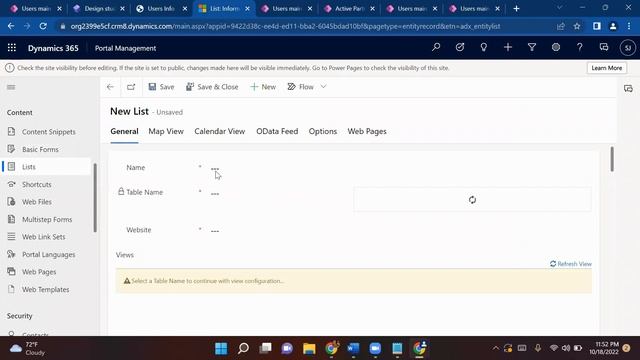Open Basic Forms in the sidebar
This screenshot has height=360, width=640.
click(40, 149)
